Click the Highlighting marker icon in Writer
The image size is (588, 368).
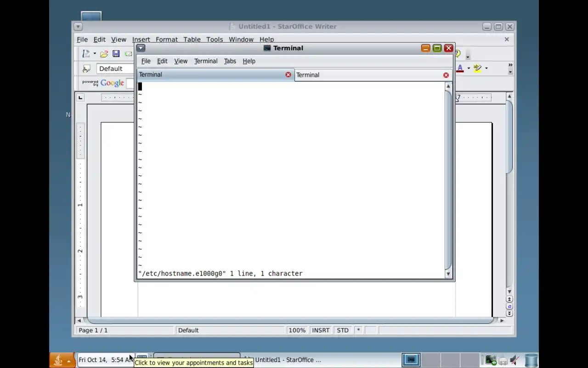pos(478,68)
